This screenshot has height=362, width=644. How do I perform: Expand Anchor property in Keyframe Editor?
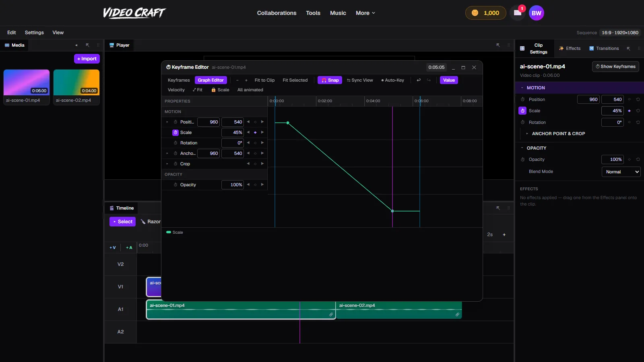click(x=167, y=153)
